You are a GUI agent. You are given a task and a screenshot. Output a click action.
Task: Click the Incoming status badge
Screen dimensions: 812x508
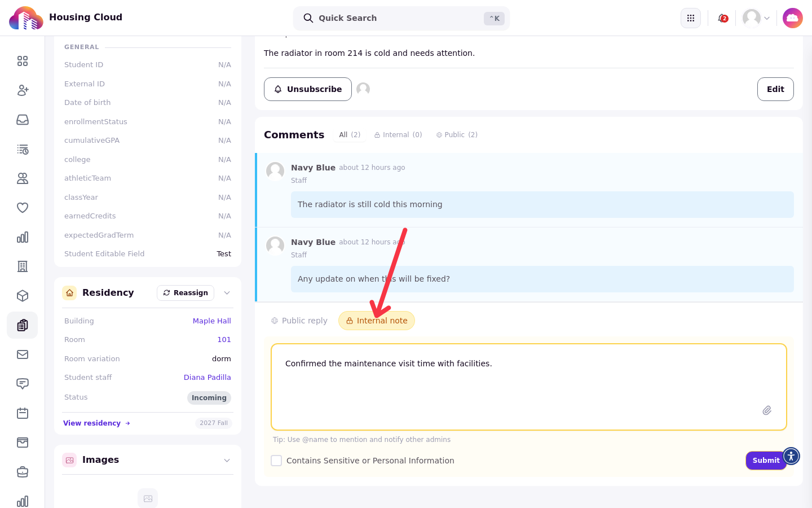(x=209, y=398)
